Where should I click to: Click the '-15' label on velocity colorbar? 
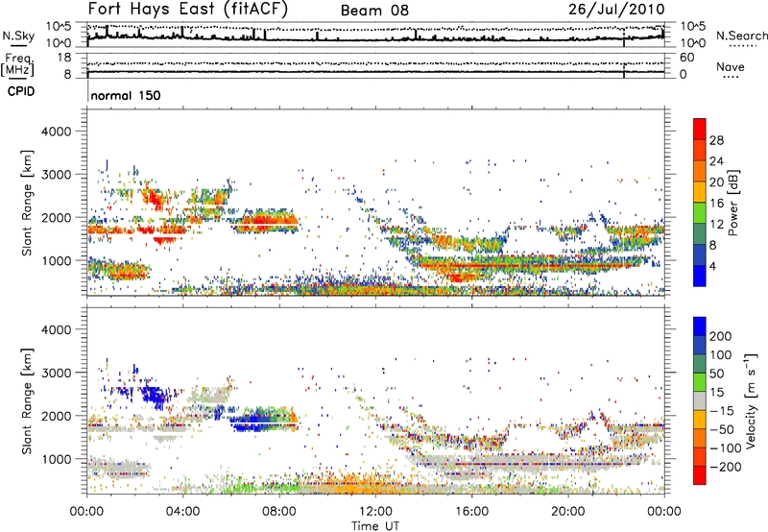tap(721, 411)
